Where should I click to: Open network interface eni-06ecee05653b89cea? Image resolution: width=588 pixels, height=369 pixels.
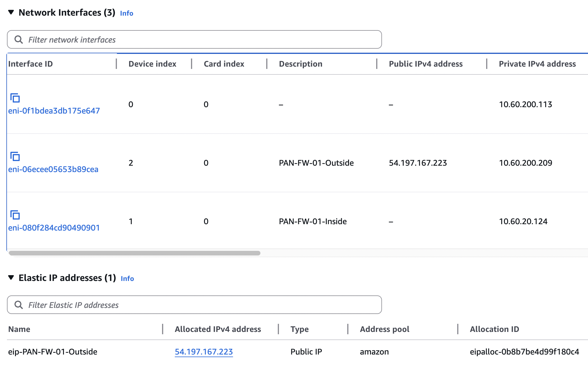click(53, 169)
